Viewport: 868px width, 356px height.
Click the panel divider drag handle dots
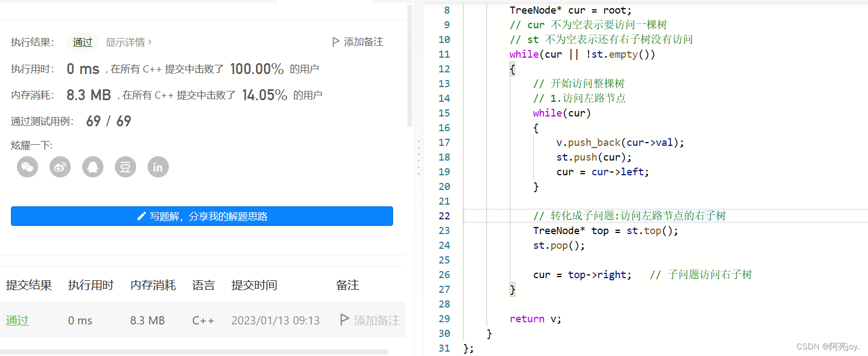coord(419,157)
